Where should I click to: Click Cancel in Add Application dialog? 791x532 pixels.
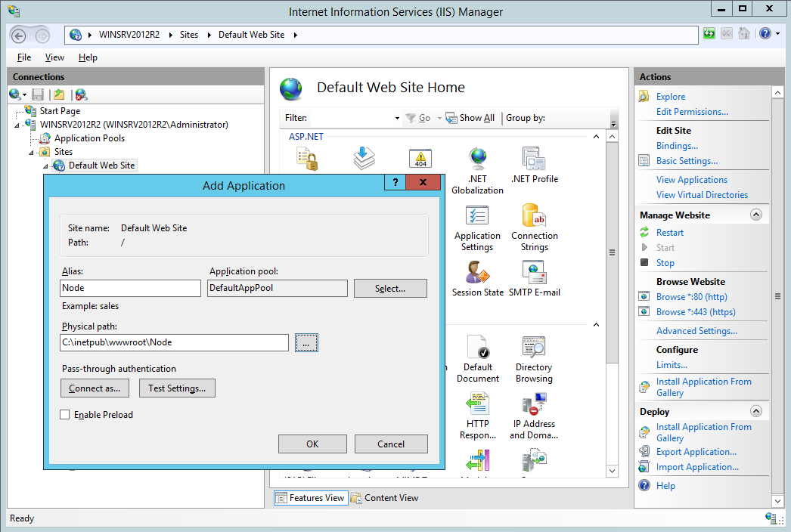tap(391, 444)
